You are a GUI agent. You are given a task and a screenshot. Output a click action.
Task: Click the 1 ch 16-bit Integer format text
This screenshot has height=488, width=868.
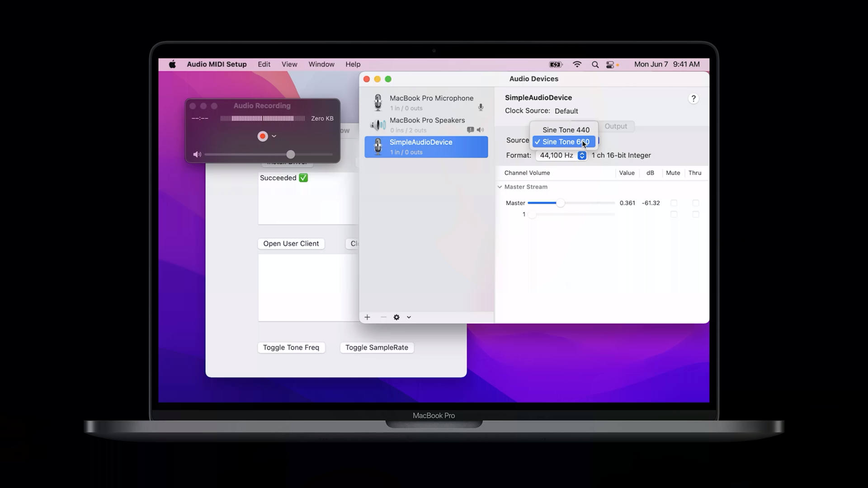(x=621, y=155)
